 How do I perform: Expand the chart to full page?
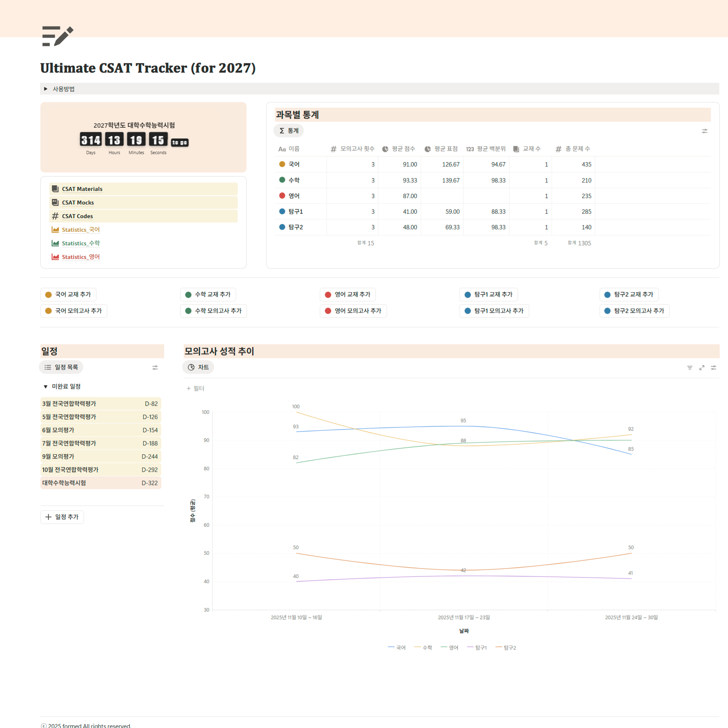point(702,367)
